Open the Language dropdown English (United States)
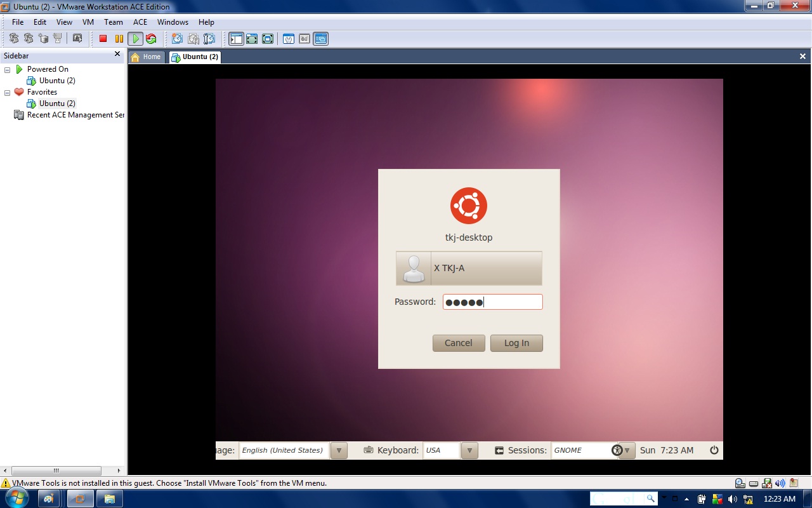 (x=339, y=450)
